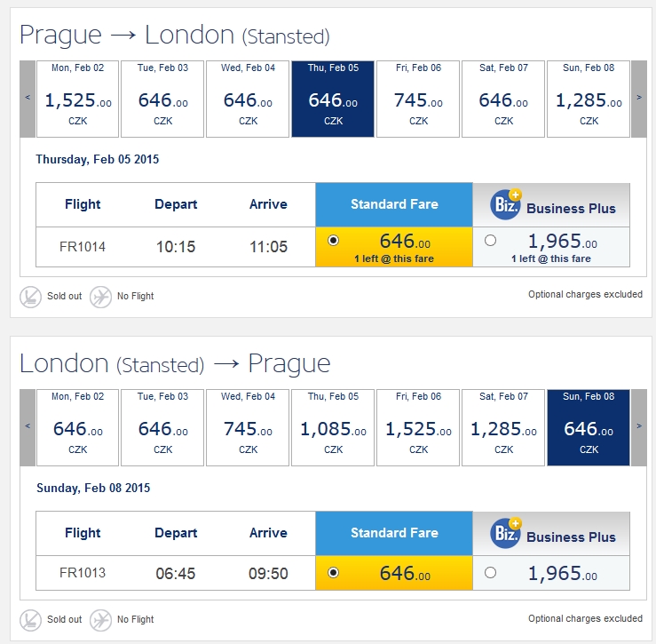The image size is (656, 644).
Task: Choose Fri, Feb 06 outbound at 745.00 CZK
Action: (418, 99)
